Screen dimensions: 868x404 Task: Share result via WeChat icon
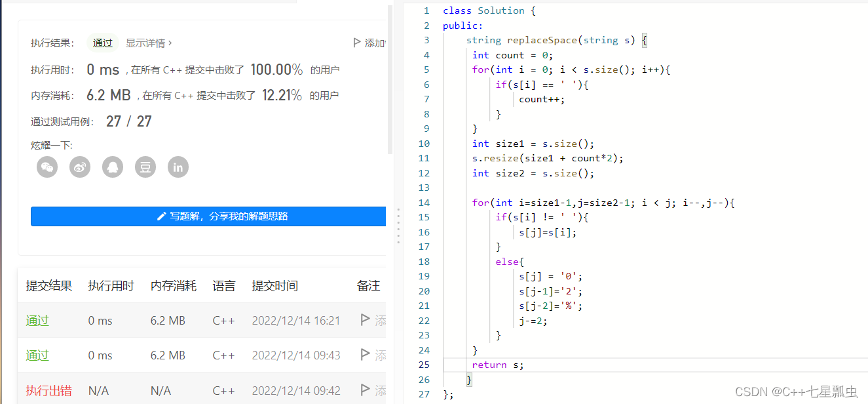point(47,167)
